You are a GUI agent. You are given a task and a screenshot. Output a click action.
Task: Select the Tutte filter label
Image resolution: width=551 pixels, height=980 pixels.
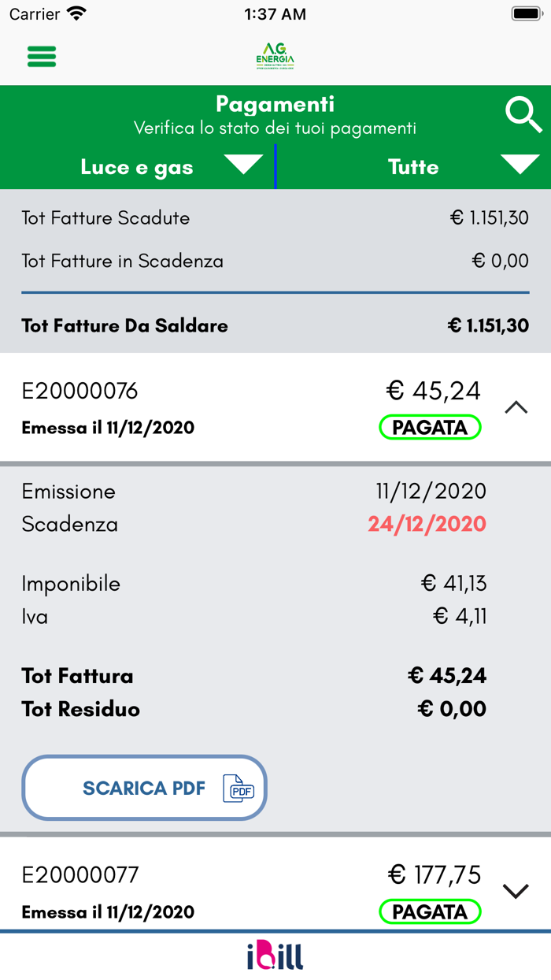(413, 167)
